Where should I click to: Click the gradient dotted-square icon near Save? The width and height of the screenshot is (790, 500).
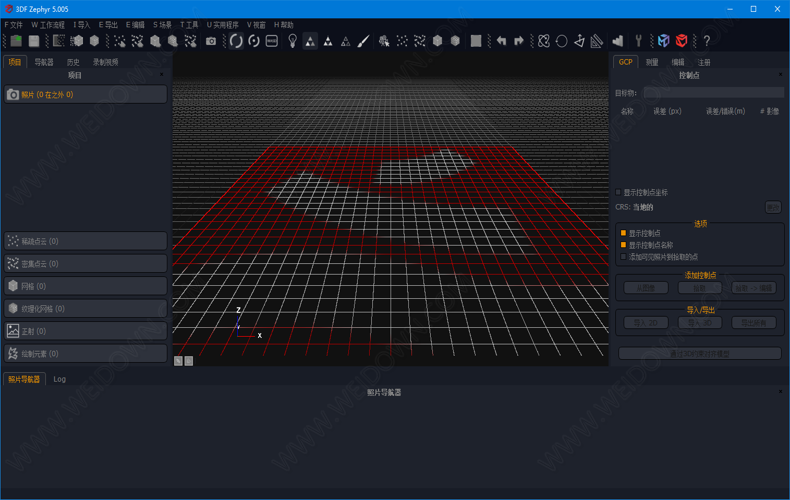pyautogui.click(x=59, y=41)
